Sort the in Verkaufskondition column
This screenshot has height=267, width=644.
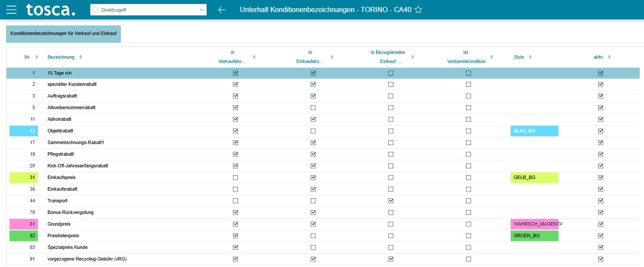point(254,57)
